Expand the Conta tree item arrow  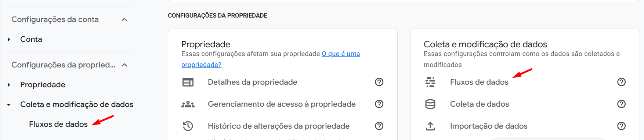click(9, 39)
